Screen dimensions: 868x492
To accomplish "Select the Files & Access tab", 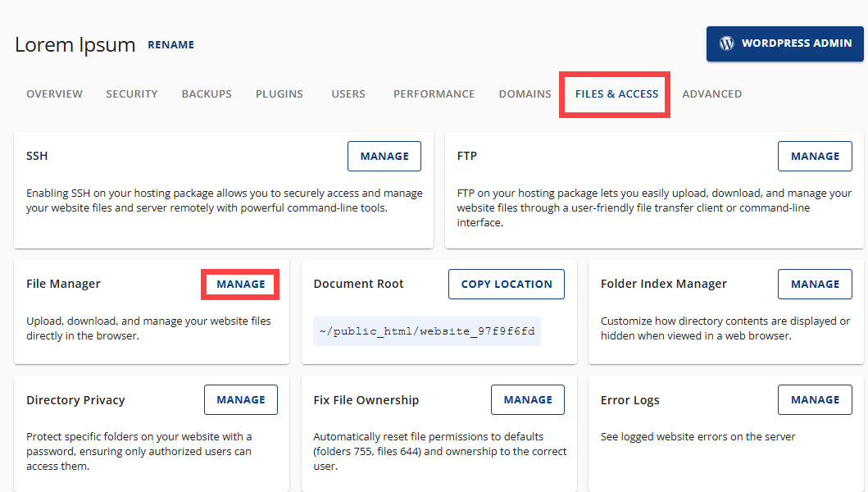I will coord(614,93).
